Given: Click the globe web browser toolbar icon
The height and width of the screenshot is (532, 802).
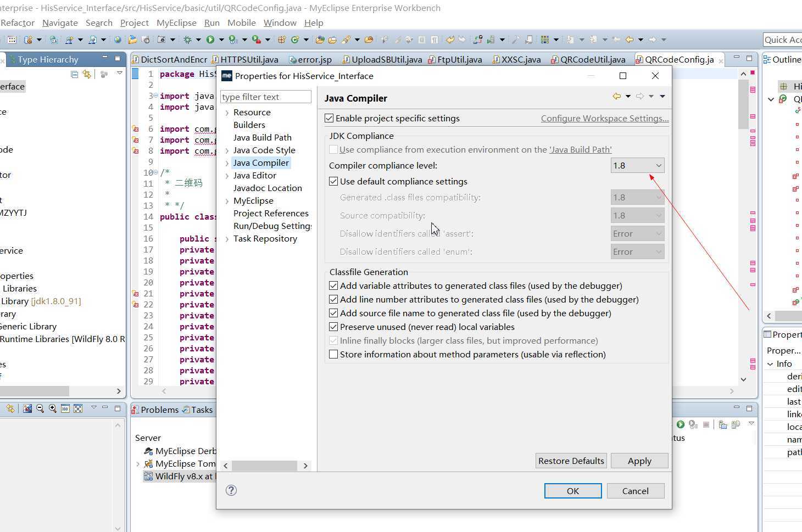Looking at the screenshot, I should click(118, 40).
